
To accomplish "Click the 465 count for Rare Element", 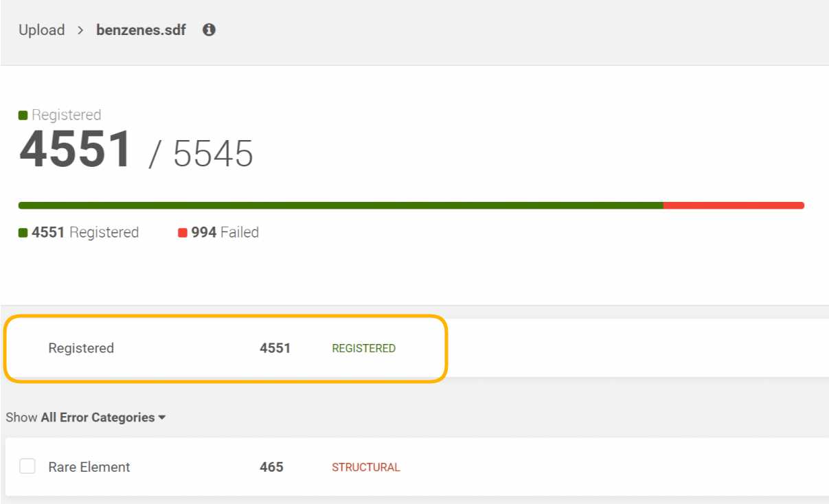I will [271, 467].
